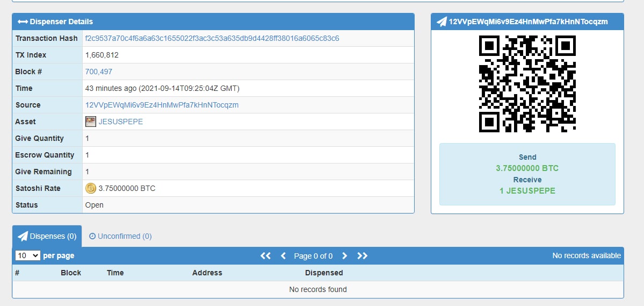
Task: Open the transaction hash link f2c9537a70c4...
Action: point(212,38)
